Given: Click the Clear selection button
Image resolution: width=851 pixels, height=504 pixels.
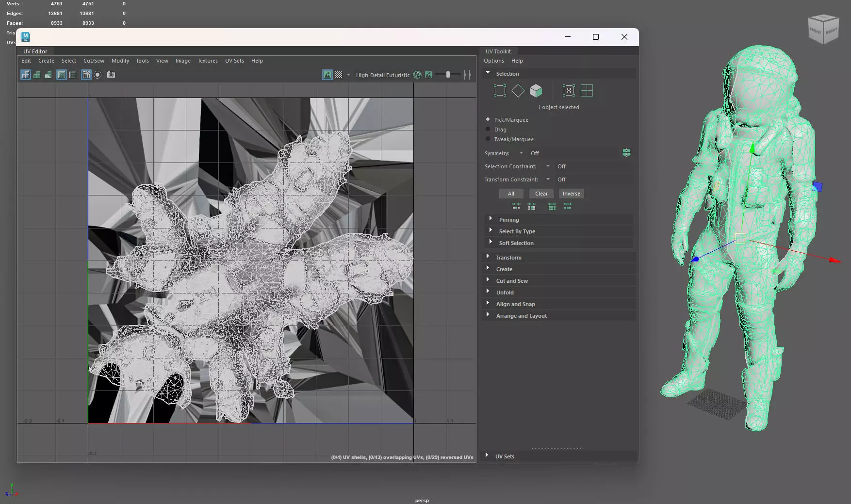Looking at the screenshot, I should point(541,194).
